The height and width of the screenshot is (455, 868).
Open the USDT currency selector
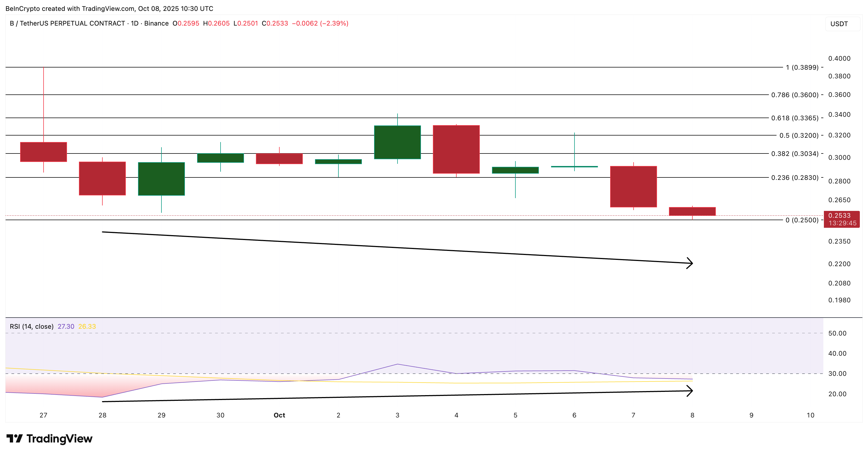[x=840, y=24]
